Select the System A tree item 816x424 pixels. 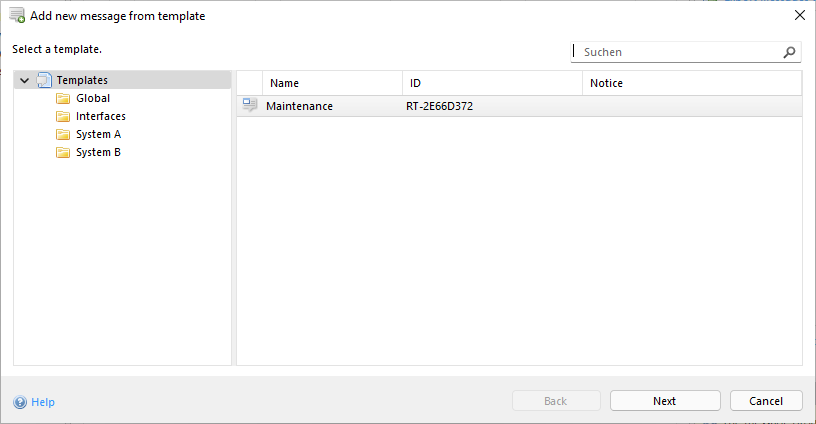(x=98, y=135)
